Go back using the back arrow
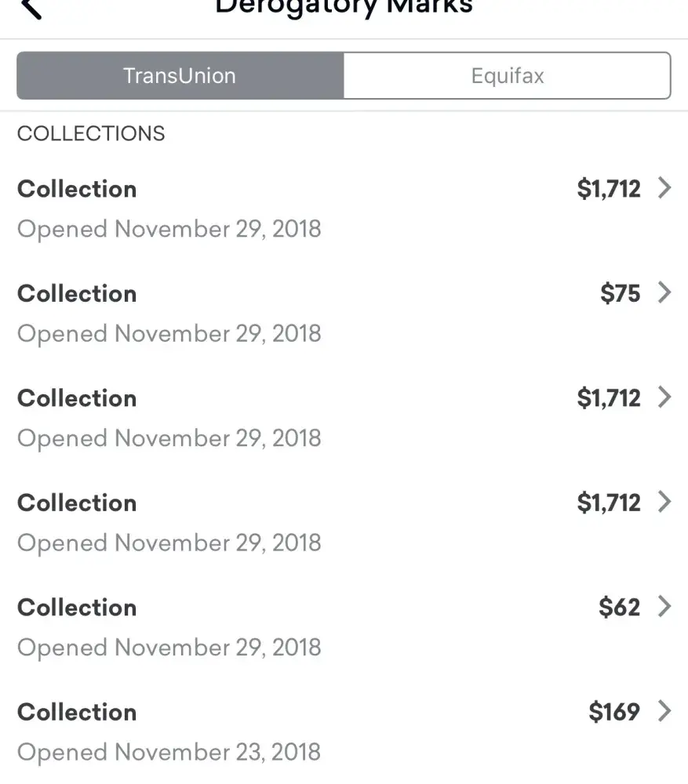 (x=31, y=8)
